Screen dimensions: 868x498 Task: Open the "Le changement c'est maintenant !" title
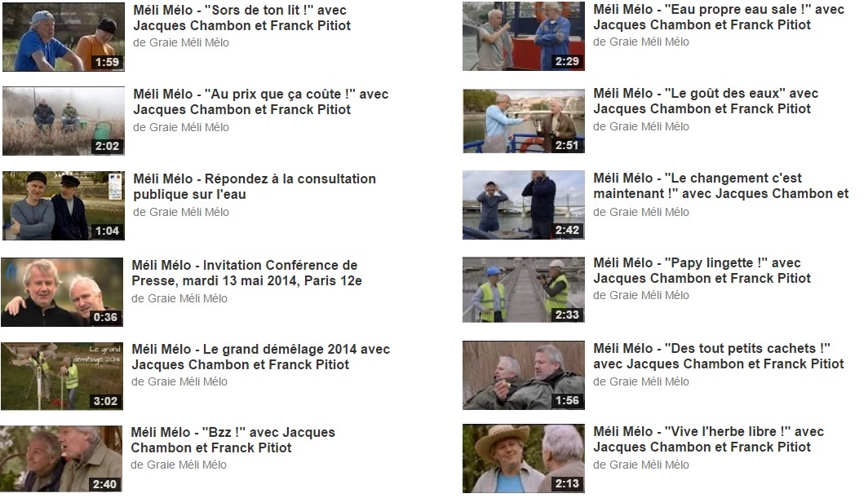[721, 186]
